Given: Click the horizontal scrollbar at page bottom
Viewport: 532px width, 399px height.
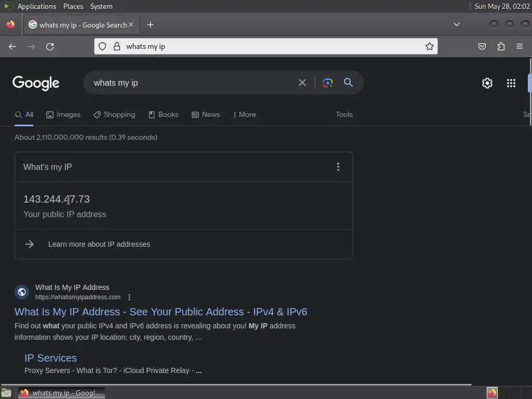Looking at the screenshot, I should 236,384.
